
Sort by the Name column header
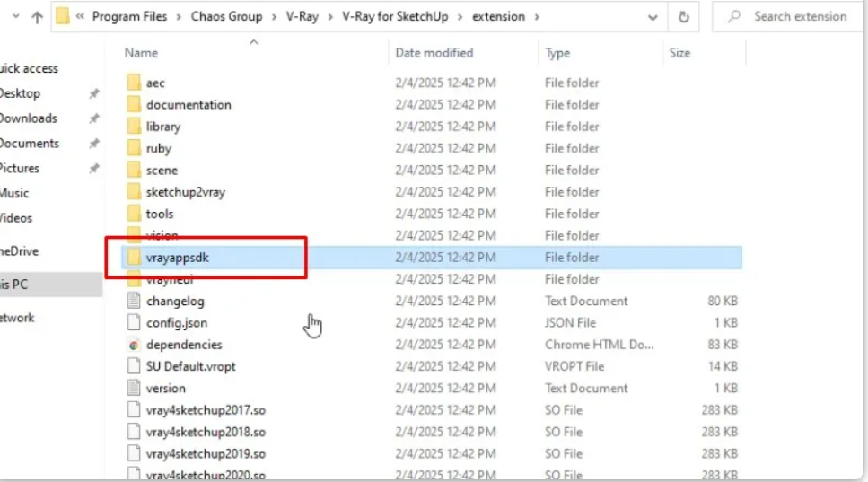pyautogui.click(x=142, y=53)
